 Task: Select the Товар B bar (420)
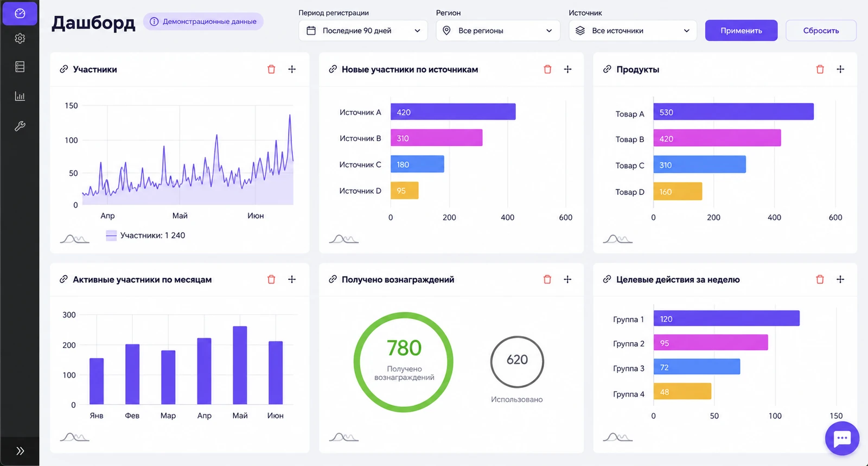tap(717, 138)
